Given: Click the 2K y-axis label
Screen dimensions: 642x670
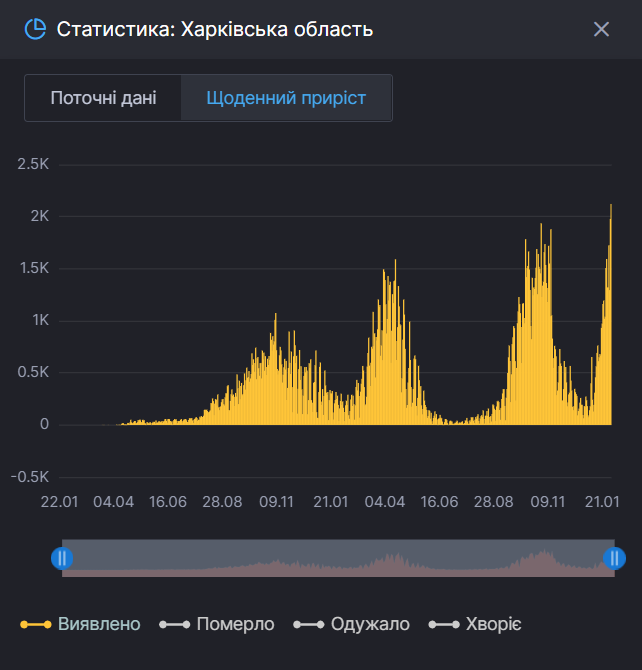Looking at the screenshot, I should click(x=40, y=216).
